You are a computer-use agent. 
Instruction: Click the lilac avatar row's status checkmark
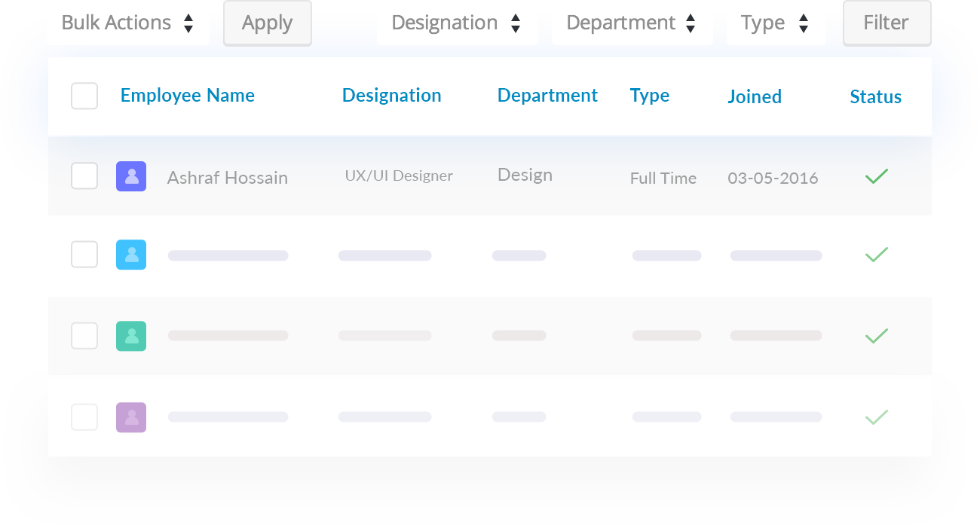click(x=876, y=417)
